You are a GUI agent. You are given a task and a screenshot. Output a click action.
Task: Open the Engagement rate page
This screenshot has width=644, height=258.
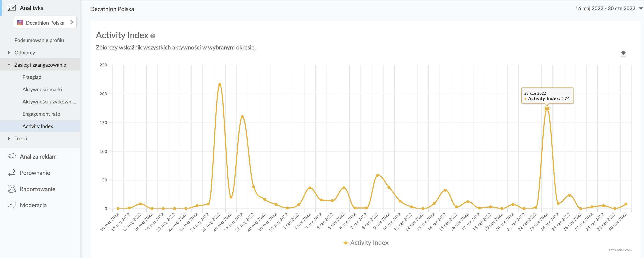click(41, 114)
